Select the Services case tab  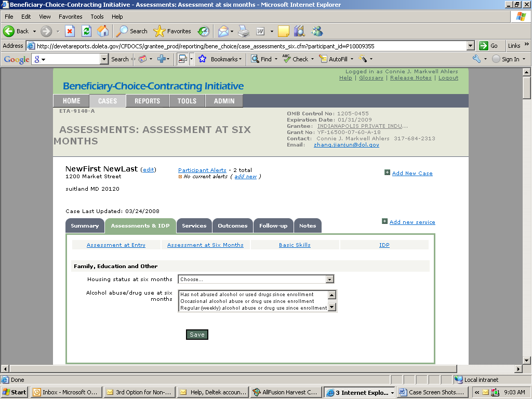[x=194, y=225]
